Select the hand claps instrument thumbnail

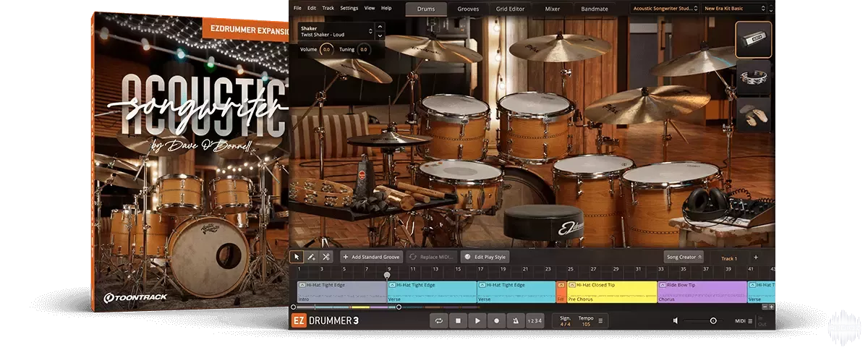pos(754,116)
